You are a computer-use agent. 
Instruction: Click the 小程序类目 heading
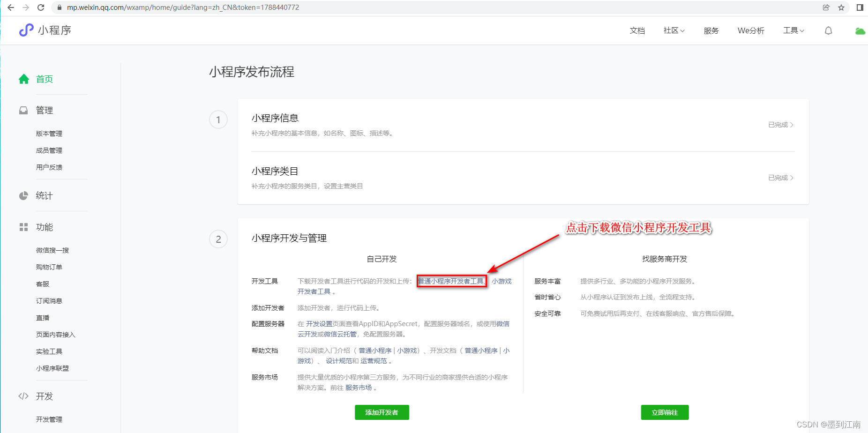[275, 171]
